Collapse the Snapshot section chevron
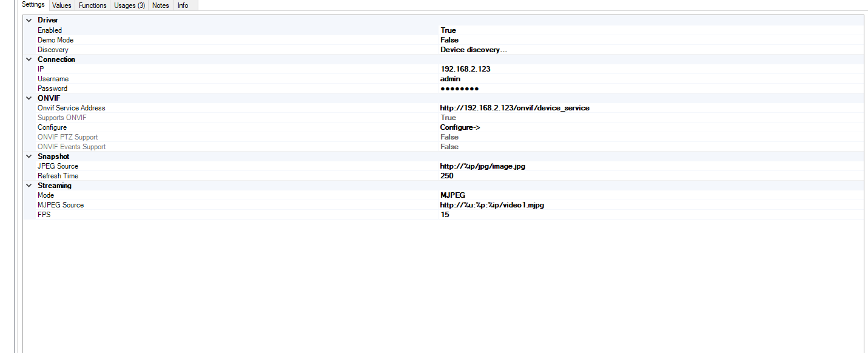The width and height of the screenshot is (868, 353). point(29,156)
